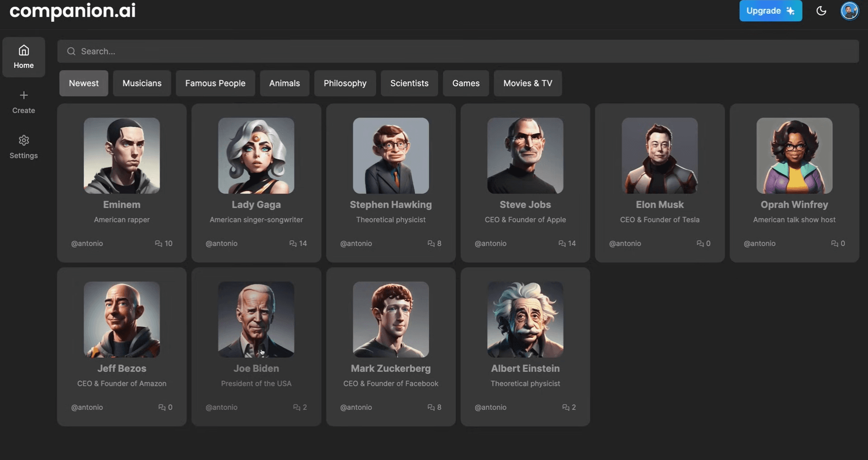Click the Jeff Bezos name text
This screenshot has height=460, width=868.
(x=122, y=368)
